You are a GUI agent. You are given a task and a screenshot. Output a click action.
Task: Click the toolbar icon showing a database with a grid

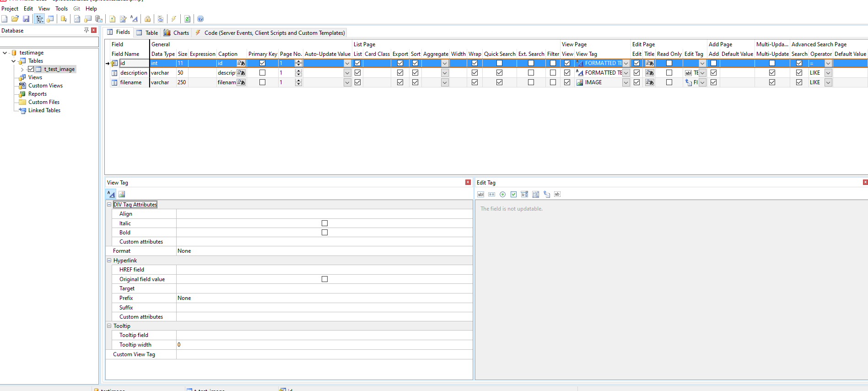point(88,19)
